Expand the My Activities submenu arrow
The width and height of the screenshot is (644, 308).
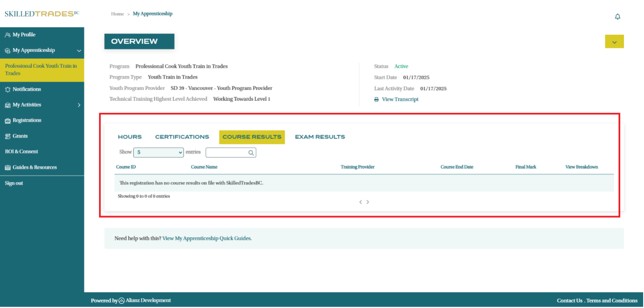pyautogui.click(x=79, y=105)
